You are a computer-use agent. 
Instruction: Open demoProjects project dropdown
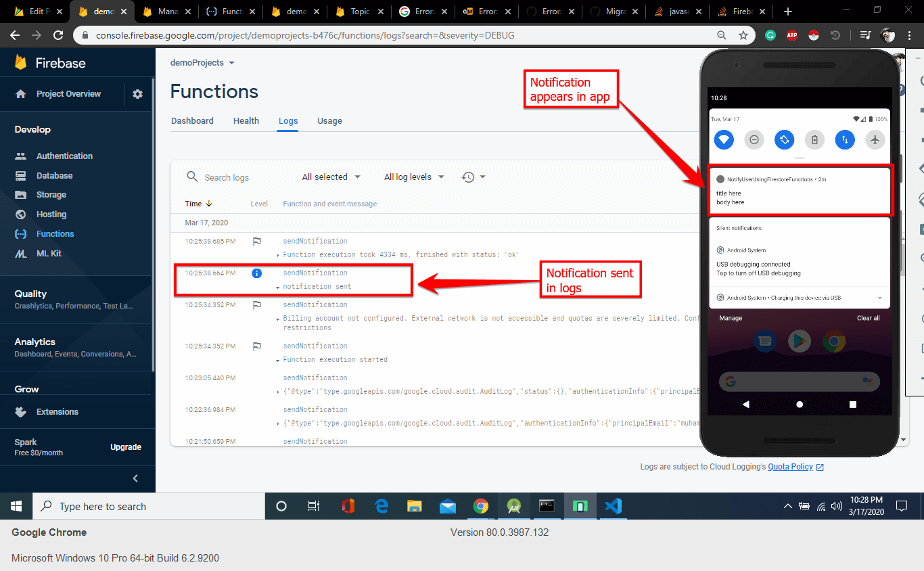click(x=202, y=62)
